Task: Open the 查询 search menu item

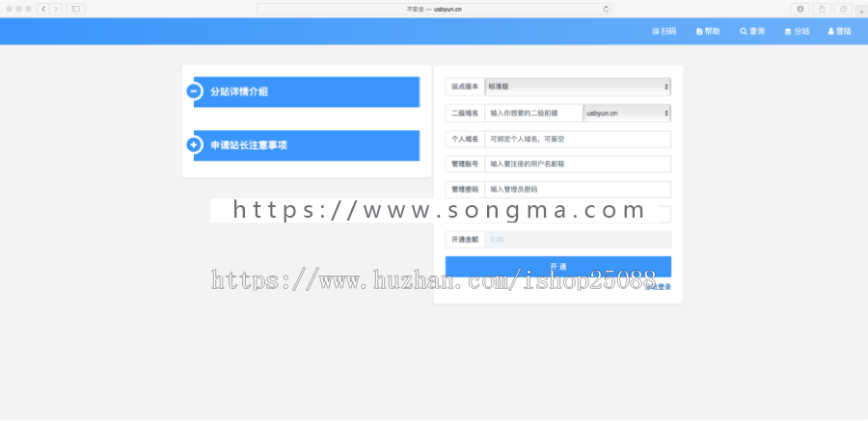Action: tap(752, 32)
